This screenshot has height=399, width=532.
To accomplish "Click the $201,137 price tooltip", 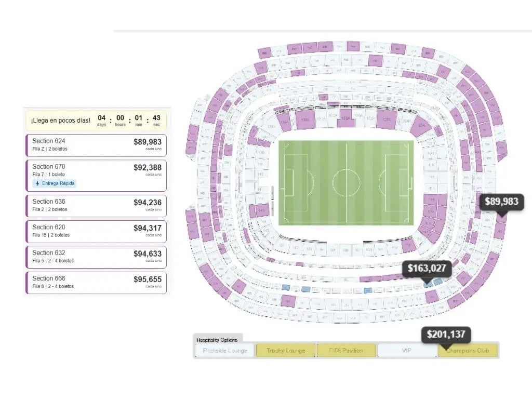I will point(446,335).
